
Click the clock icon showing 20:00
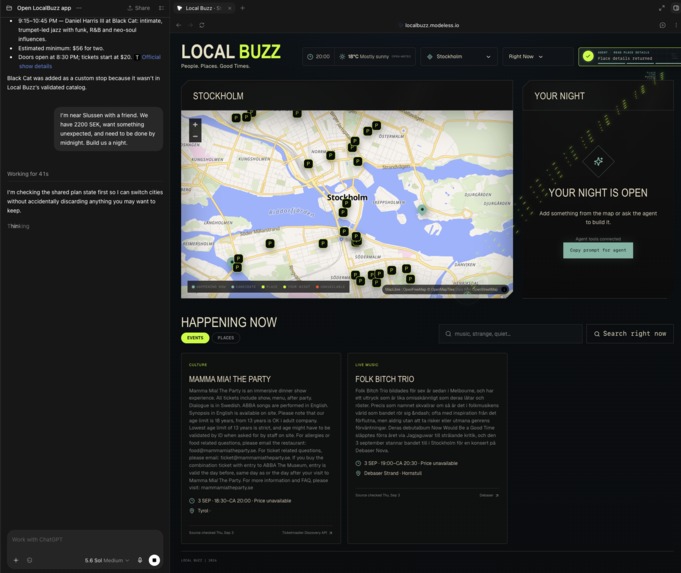coord(310,56)
